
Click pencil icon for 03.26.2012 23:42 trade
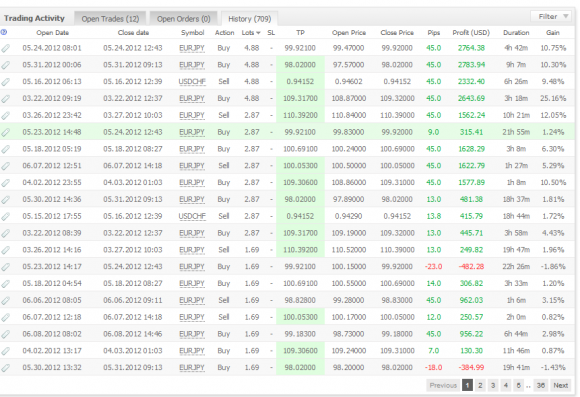tap(6, 115)
